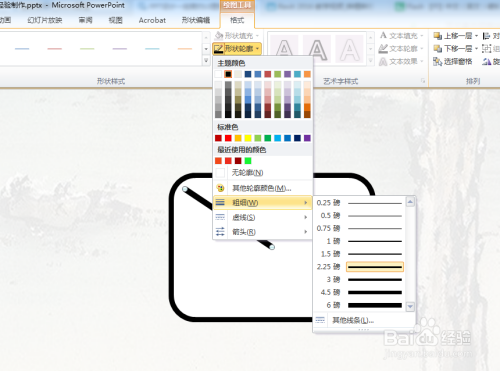Viewport: 500px width, 371px height.
Task: Switch to the View (视图) tab
Action: pyautogui.click(x=116, y=20)
